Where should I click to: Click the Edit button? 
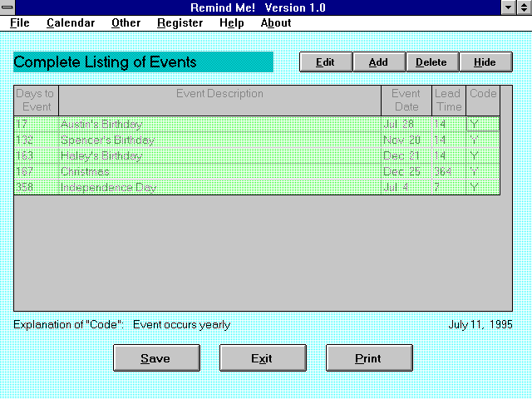pos(326,62)
